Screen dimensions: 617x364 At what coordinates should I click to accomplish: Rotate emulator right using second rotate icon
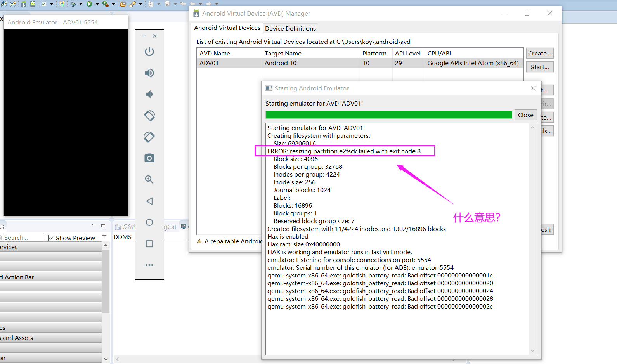149,137
